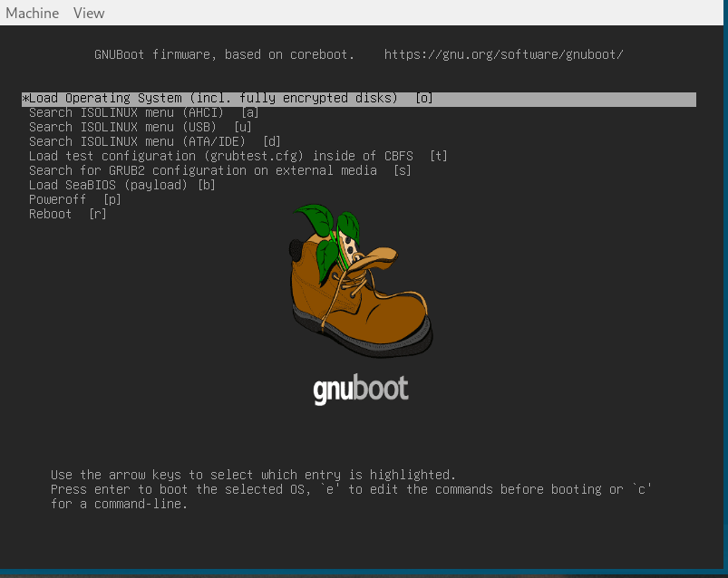Open the Machine menu
This screenshot has width=728, height=578.
coord(32,13)
